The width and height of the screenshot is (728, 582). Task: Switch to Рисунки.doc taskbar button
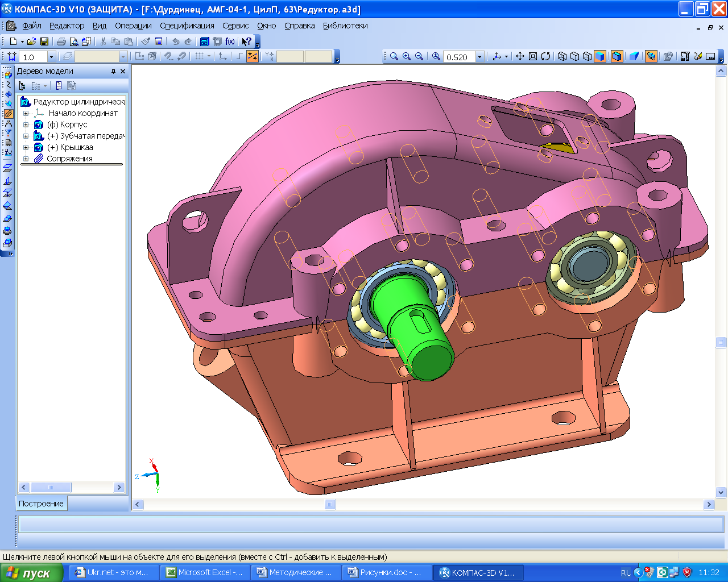click(x=387, y=572)
